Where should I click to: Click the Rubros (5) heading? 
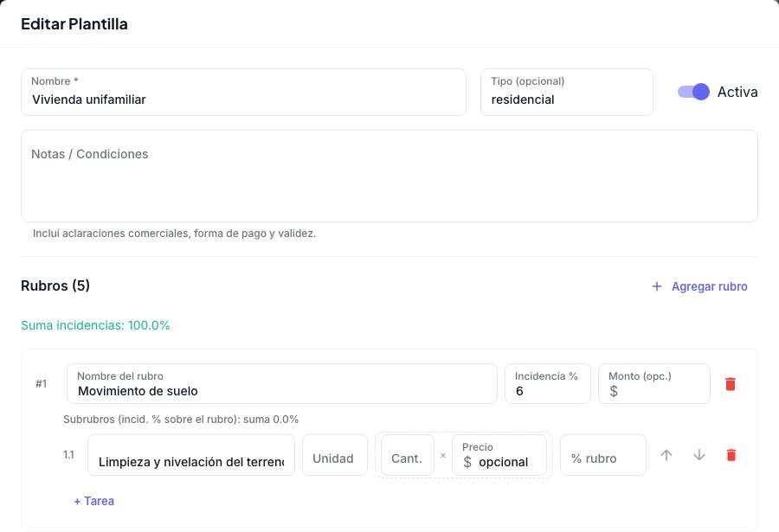click(55, 285)
